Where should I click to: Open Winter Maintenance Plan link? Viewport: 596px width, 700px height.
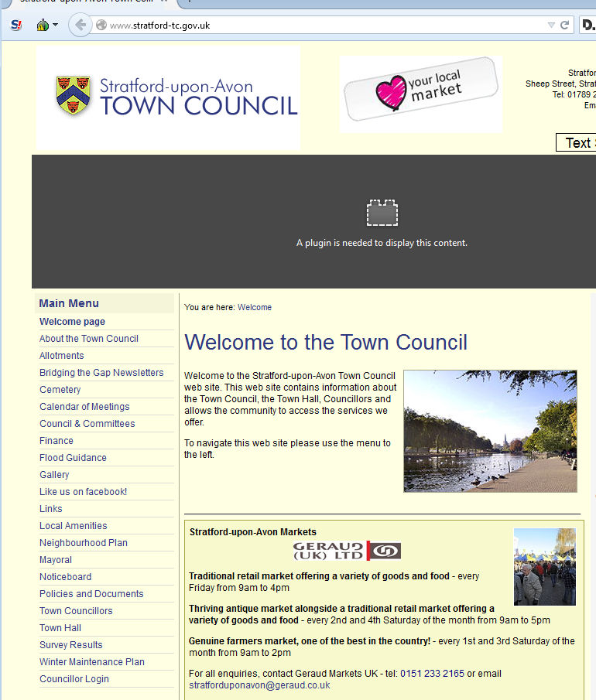(92, 661)
